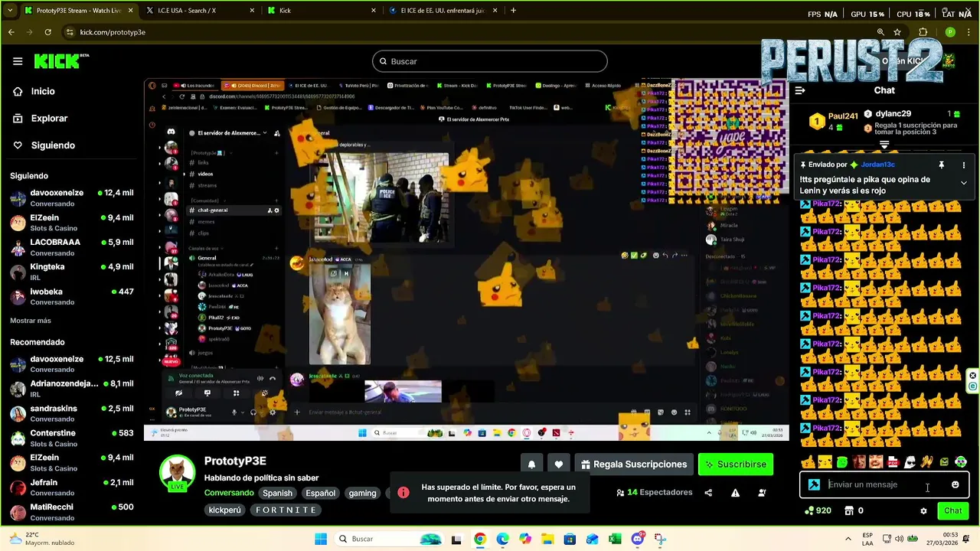Bookmark this page with star icon
Image resolution: width=980 pixels, height=551 pixels.
coord(897,32)
